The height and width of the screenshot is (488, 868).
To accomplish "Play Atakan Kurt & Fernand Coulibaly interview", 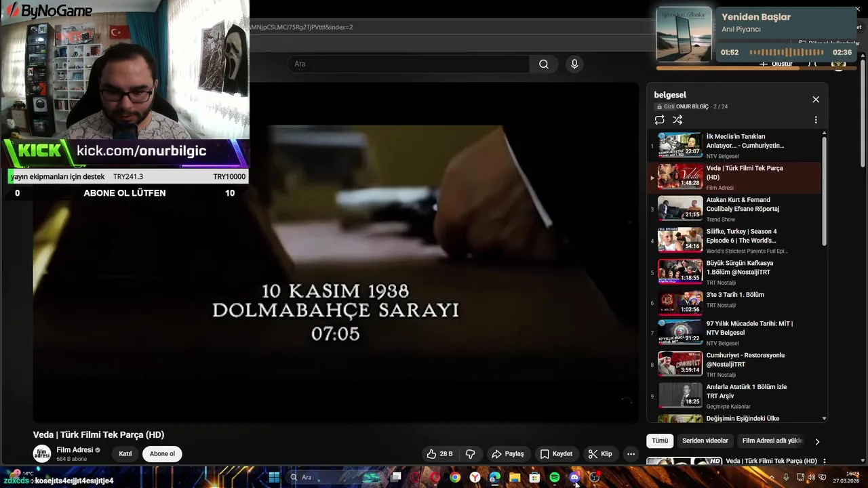I will point(734,209).
